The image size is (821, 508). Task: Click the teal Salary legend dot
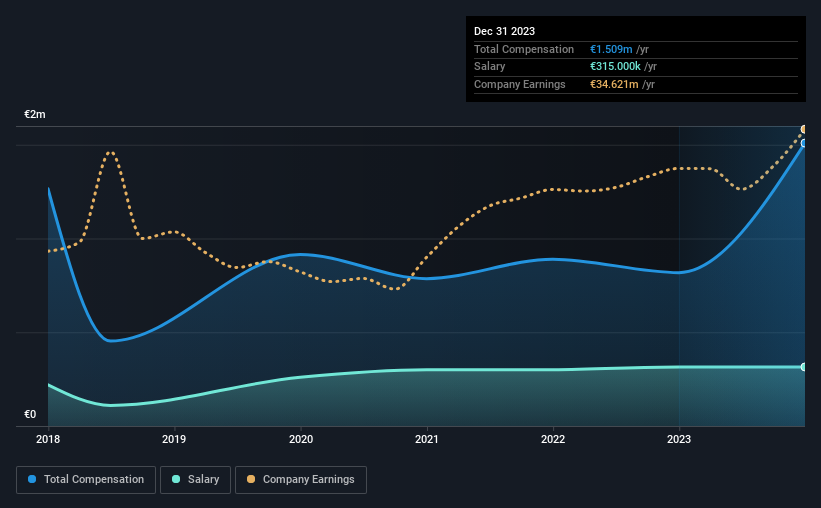click(x=176, y=479)
